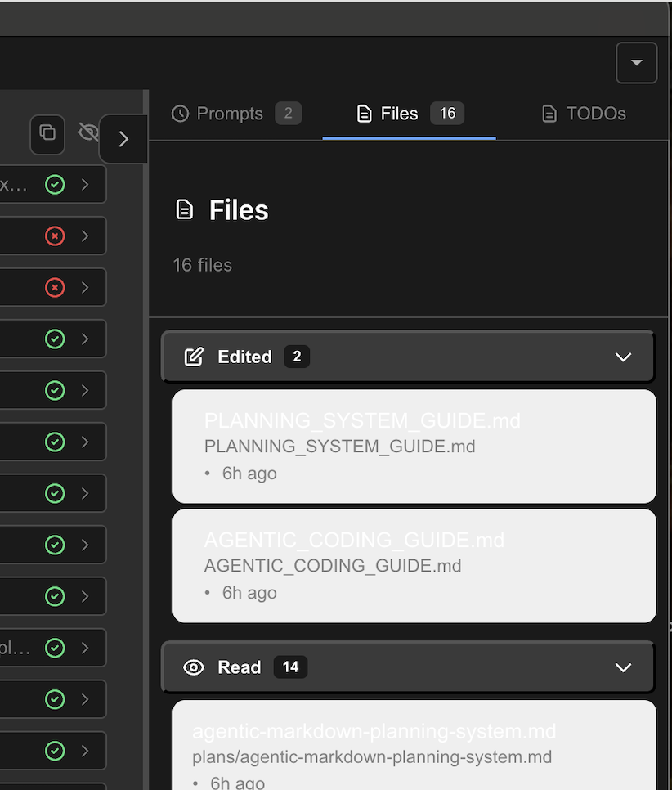
Task: Collapse the Edited section chevron
Action: (x=623, y=357)
